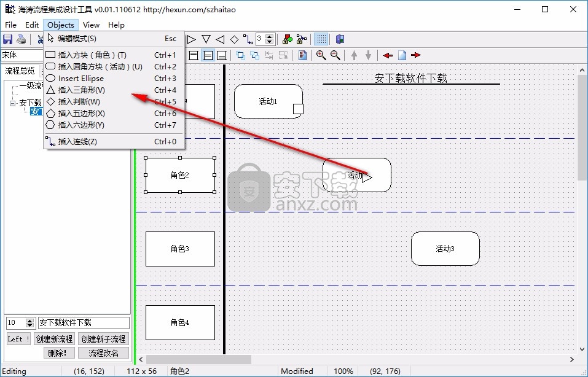The height and width of the screenshot is (377, 588).
Task: Click the Print icon in toolbar
Action: click(x=22, y=39)
